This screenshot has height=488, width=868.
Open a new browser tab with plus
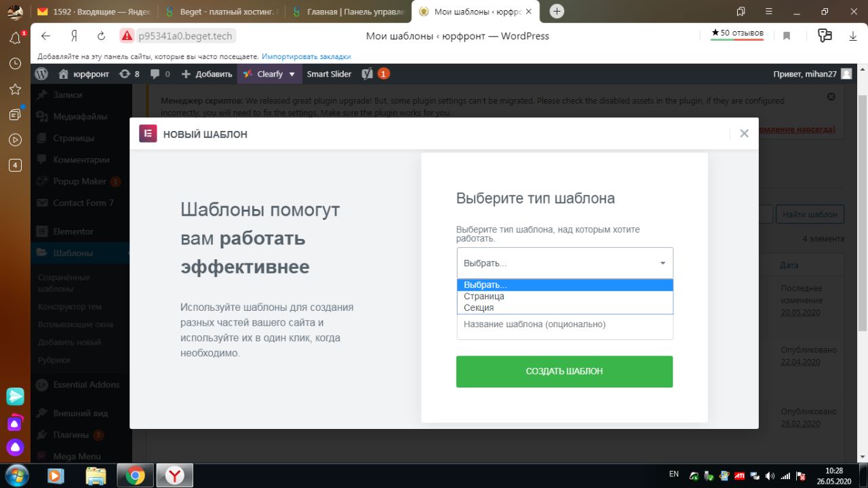(557, 12)
